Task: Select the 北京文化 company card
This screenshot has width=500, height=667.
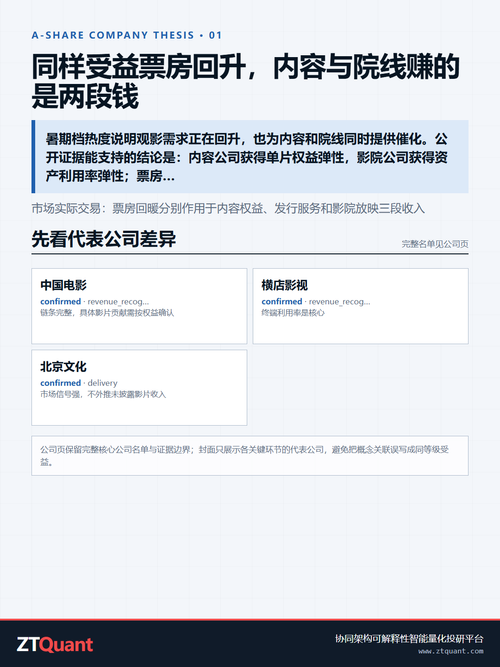Action: click(139, 388)
